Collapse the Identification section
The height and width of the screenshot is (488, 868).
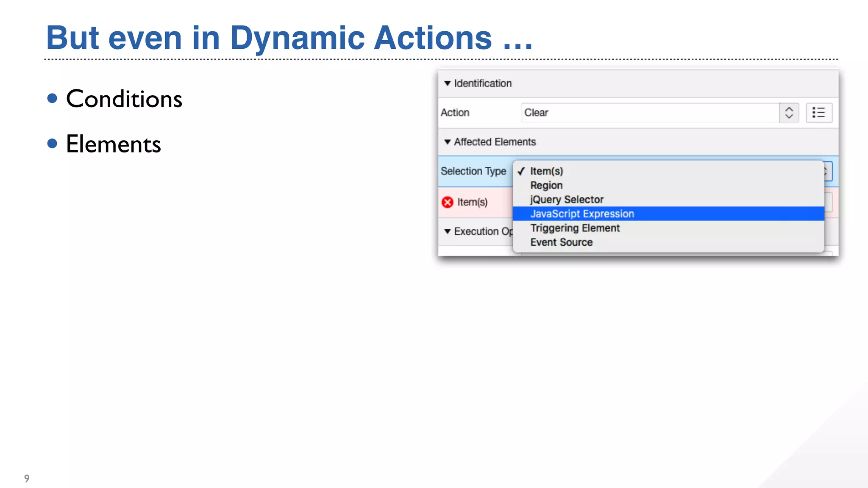tap(448, 83)
